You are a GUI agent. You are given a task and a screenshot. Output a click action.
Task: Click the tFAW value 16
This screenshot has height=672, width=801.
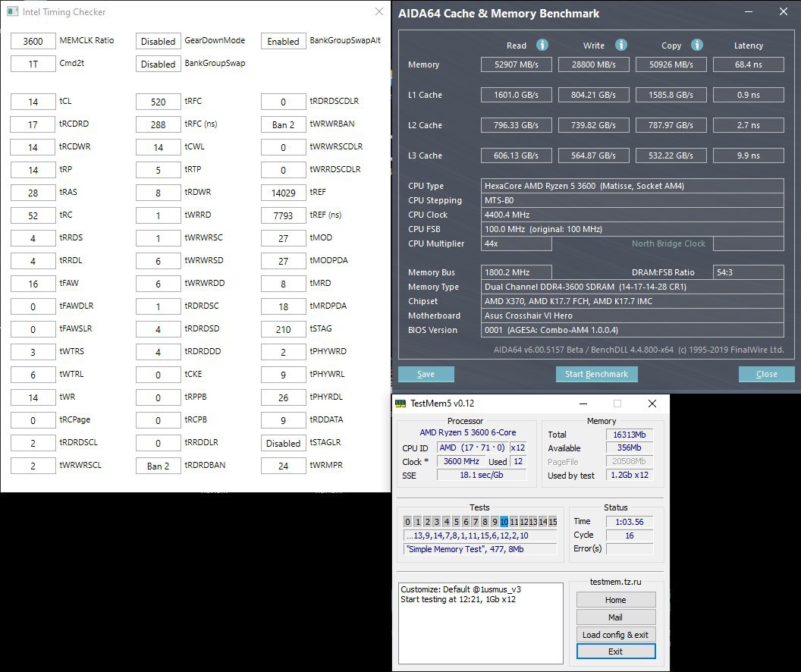coord(33,284)
